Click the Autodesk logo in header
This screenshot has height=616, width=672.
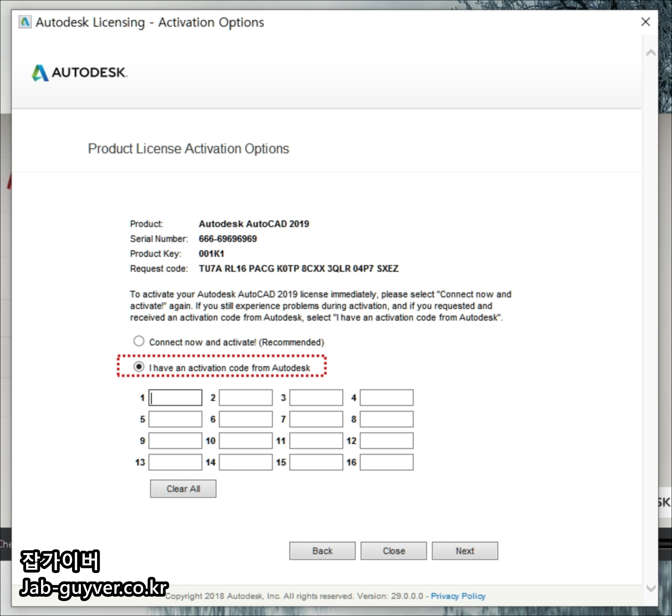click(x=80, y=72)
